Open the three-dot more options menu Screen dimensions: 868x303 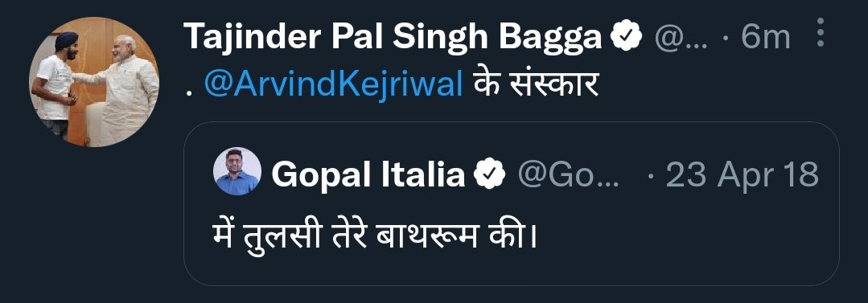tap(821, 32)
